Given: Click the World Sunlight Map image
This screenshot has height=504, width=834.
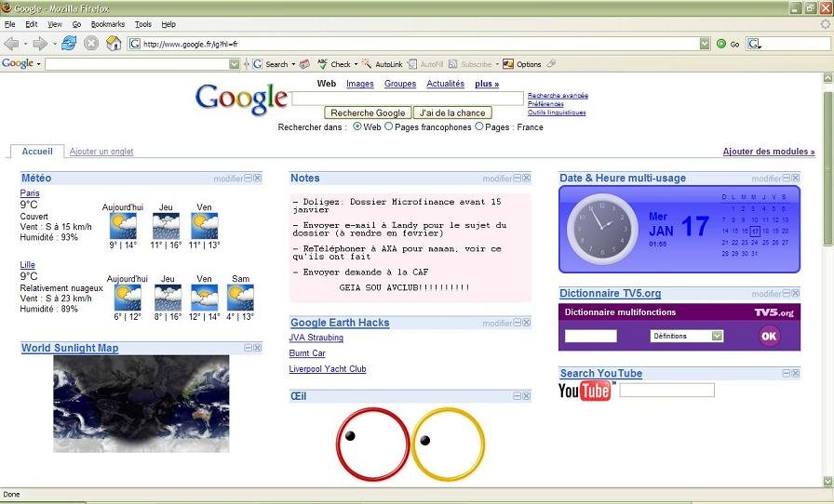Looking at the screenshot, I should 141,405.
